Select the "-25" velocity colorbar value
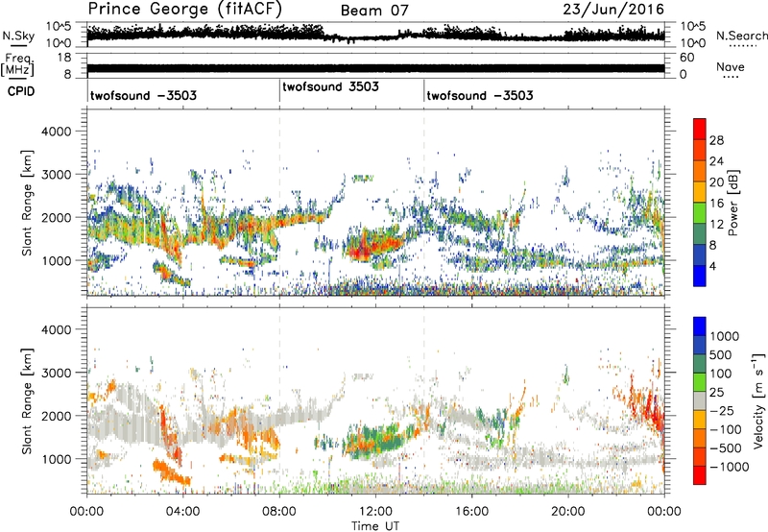Screen dimensions: 768x532 722,410
